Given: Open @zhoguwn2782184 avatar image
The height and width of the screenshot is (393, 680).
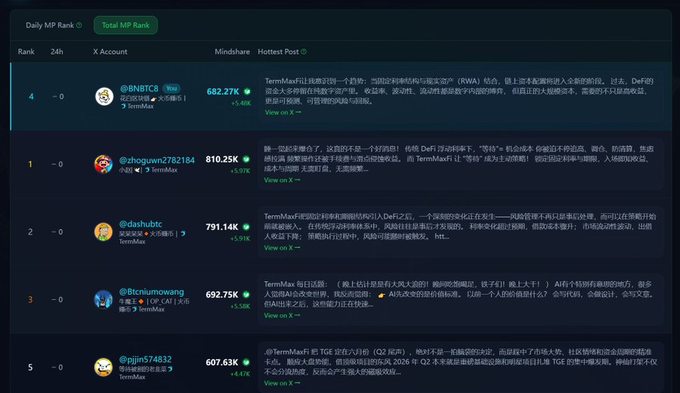Looking at the screenshot, I should (103, 164).
